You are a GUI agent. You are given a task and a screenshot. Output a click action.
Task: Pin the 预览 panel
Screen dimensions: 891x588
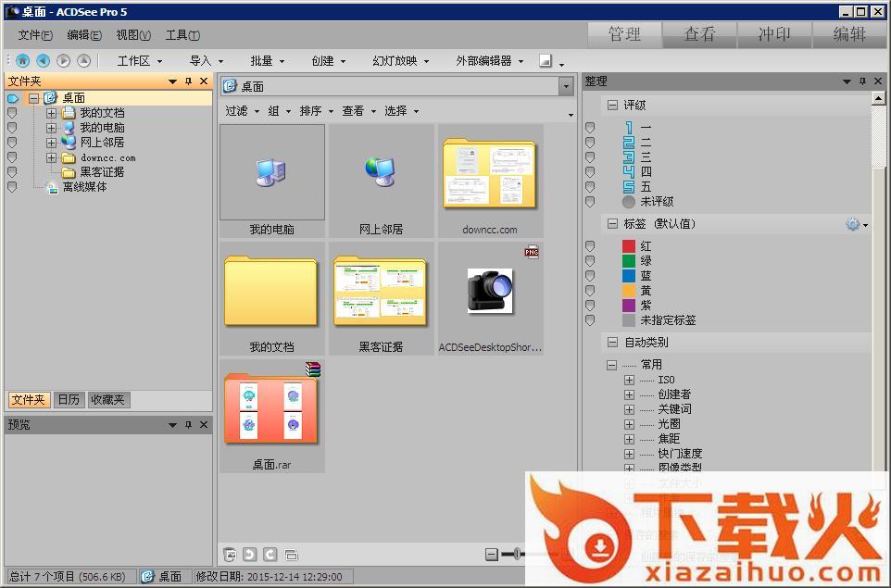tap(188, 424)
